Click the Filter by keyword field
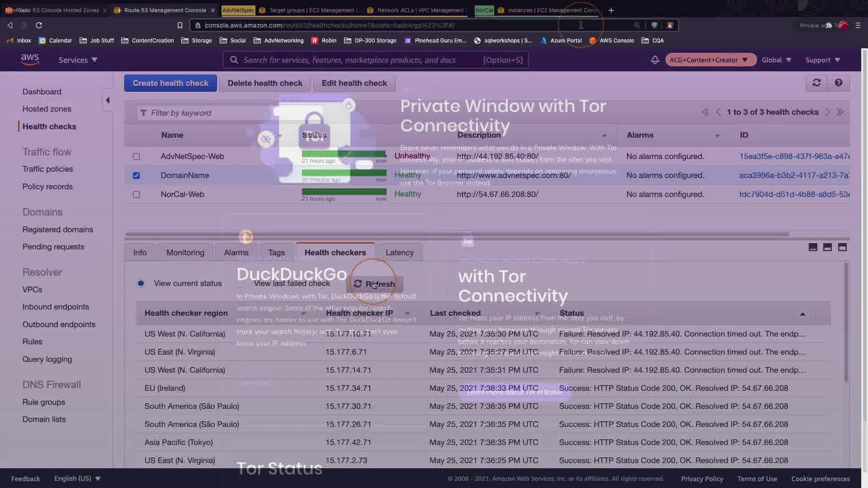 203,113
